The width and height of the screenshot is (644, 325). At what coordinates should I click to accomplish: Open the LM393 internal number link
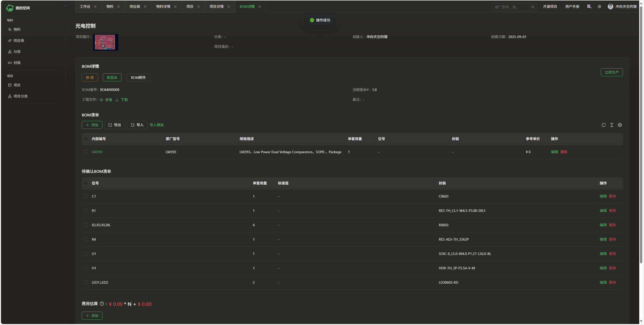[97, 152]
